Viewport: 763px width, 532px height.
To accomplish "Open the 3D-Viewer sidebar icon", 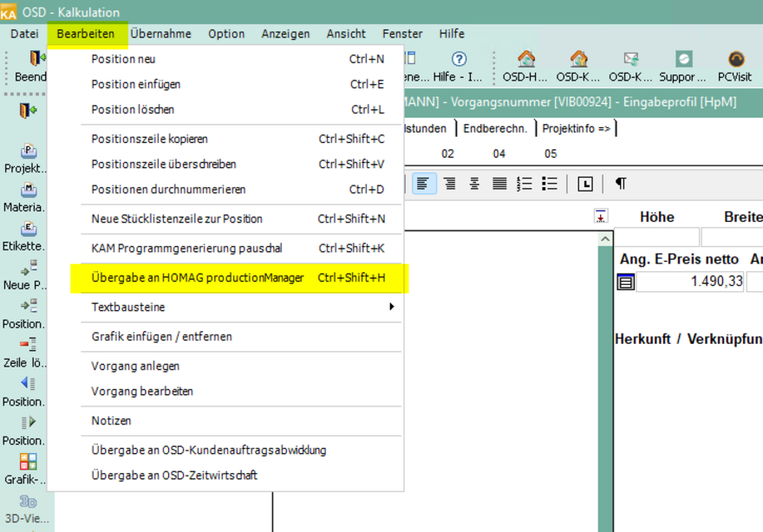I will coord(28,501).
